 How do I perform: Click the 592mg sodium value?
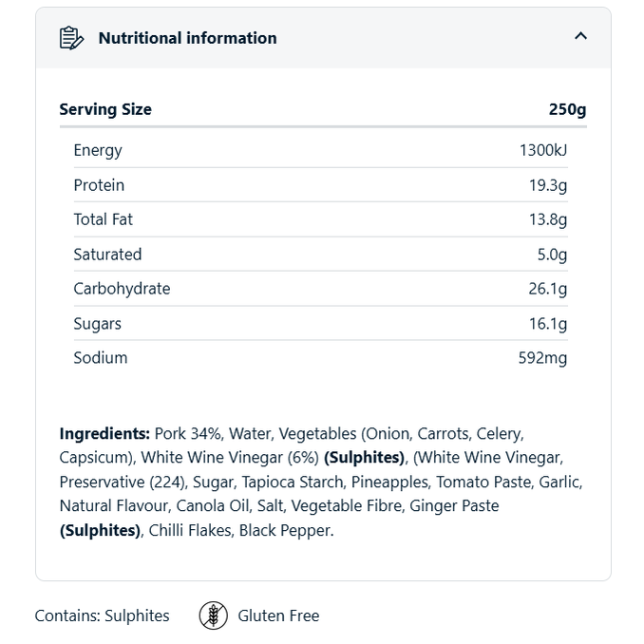pyautogui.click(x=542, y=358)
